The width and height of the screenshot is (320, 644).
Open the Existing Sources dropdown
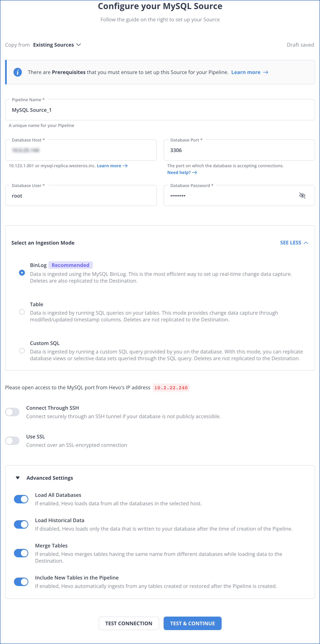pos(57,45)
